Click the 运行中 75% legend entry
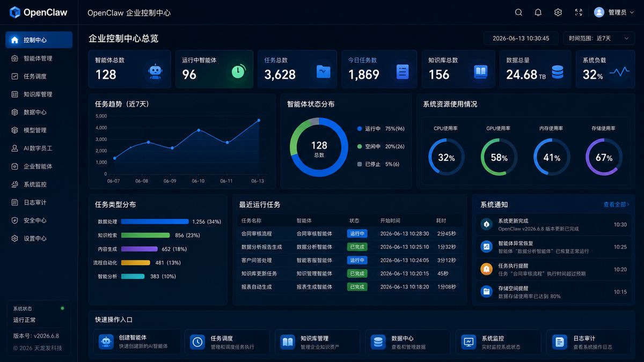644x362 pixels. pyautogui.click(x=381, y=129)
